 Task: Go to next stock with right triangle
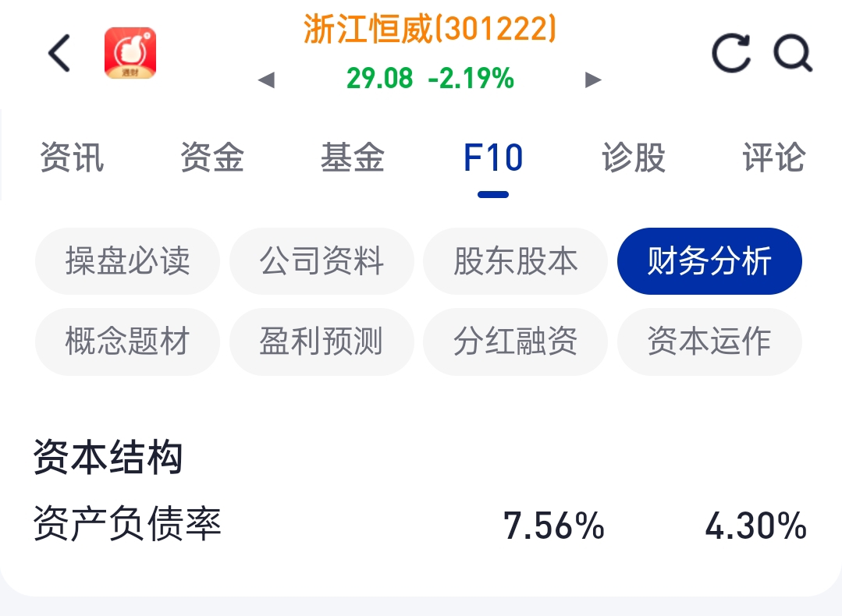click(593, 80)
